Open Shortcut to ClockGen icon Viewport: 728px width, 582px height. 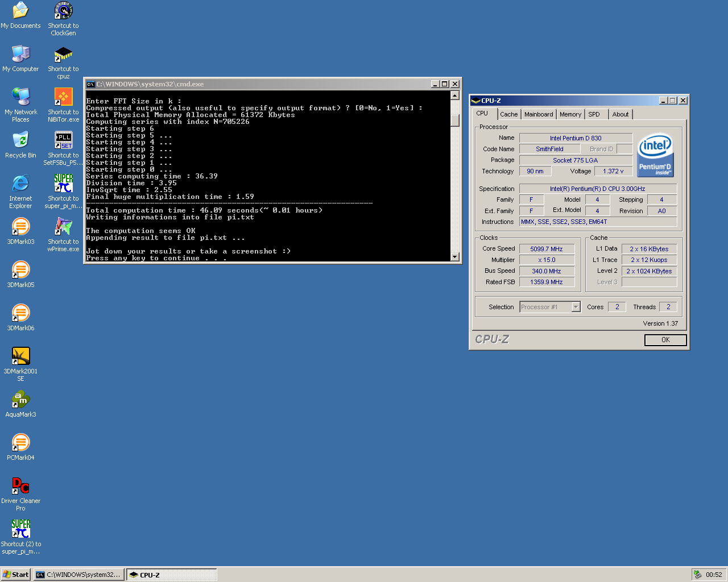[x=63, y=19]
